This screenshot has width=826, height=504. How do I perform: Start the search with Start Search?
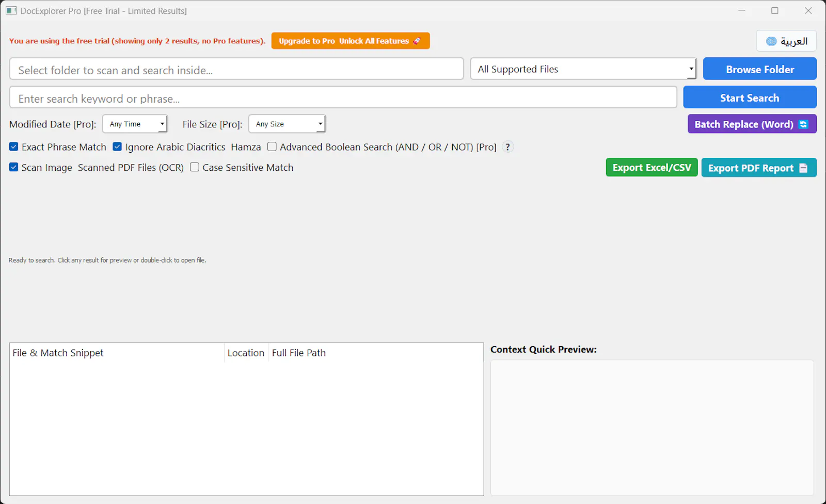tap(750, 97)
